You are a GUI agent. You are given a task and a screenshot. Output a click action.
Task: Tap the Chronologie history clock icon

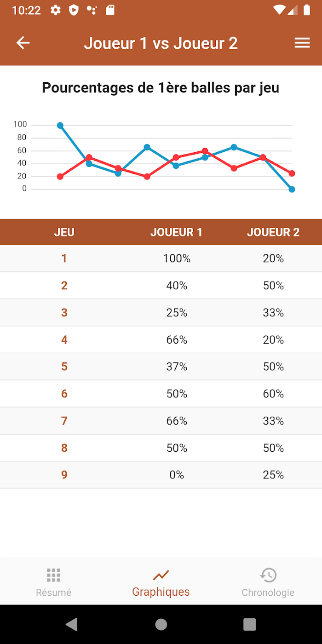click(268, 575)
